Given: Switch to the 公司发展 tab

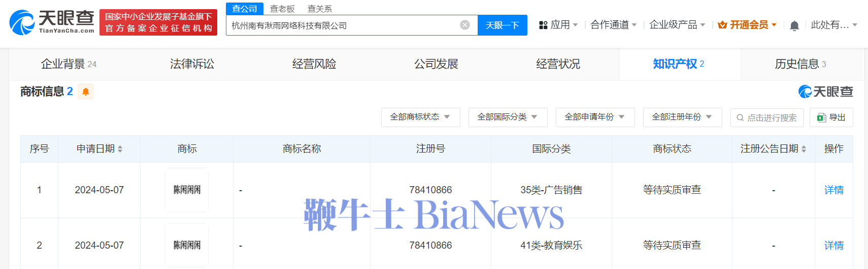Looking at the screenshot, I should point(436,64).
